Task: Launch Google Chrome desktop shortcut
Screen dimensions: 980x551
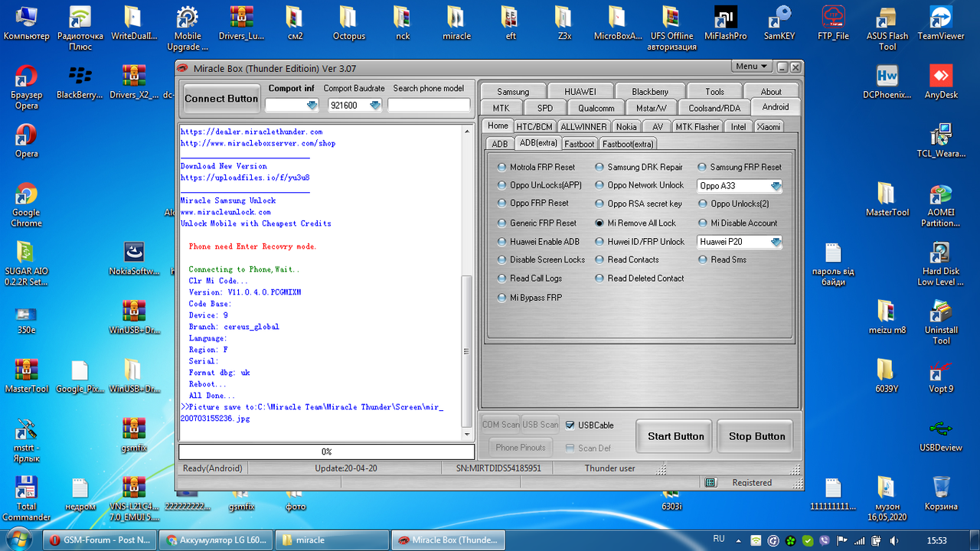Action: 26,205
